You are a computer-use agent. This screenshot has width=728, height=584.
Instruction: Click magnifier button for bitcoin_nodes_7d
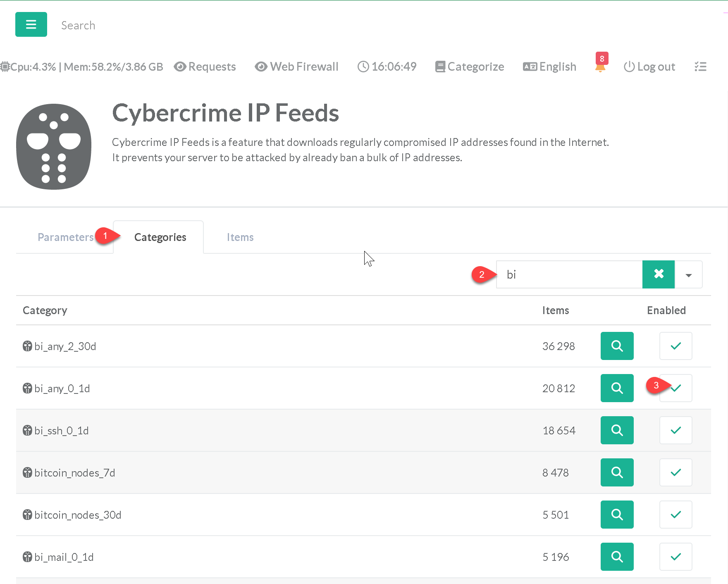pyautogui.click(x=617, y=472)
